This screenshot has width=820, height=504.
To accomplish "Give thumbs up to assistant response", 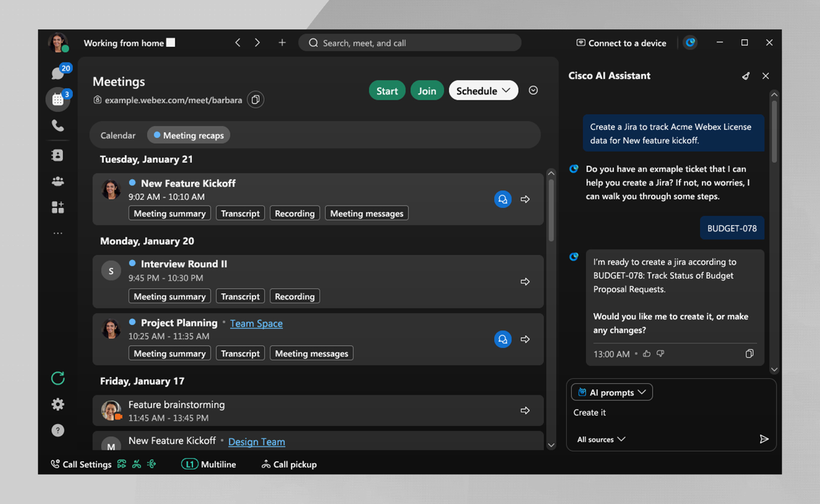I will 647,353.
